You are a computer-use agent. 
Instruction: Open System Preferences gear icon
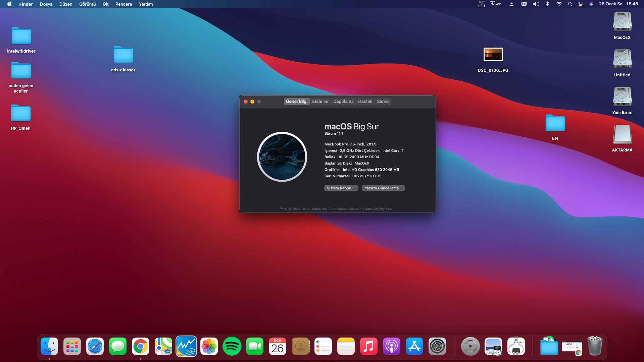pos(437,346)
